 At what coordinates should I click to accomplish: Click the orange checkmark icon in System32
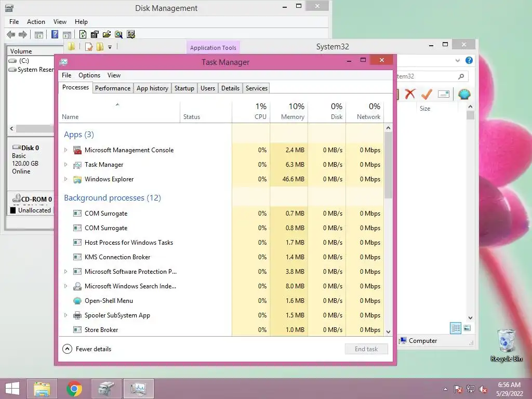tap(427, 94)
